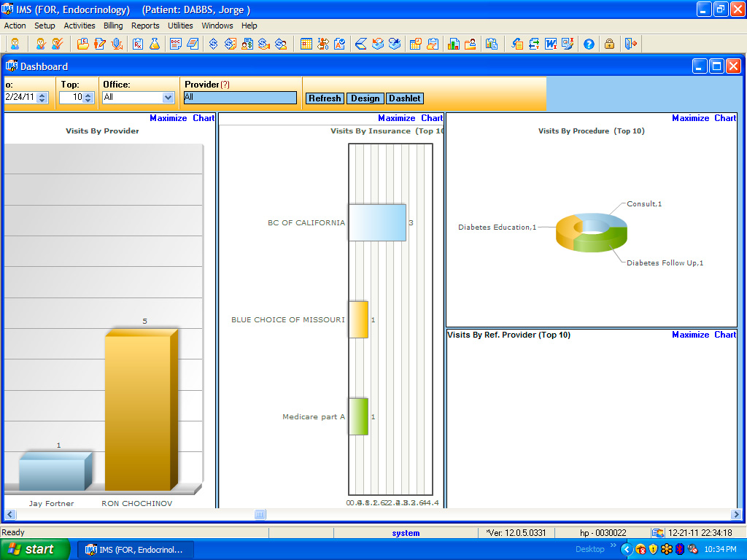This screenshot has height=560, width=747.
Task: Click the scrollbar left arrow
Action: (10, 514)
